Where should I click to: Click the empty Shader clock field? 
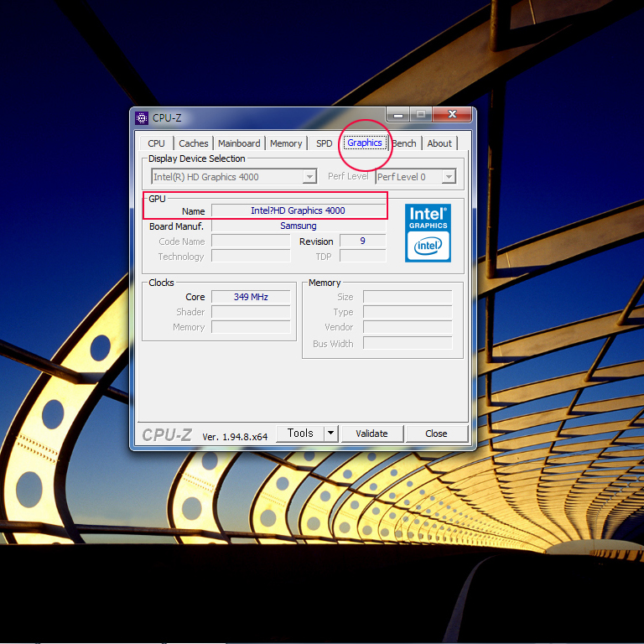coord(251,312)
